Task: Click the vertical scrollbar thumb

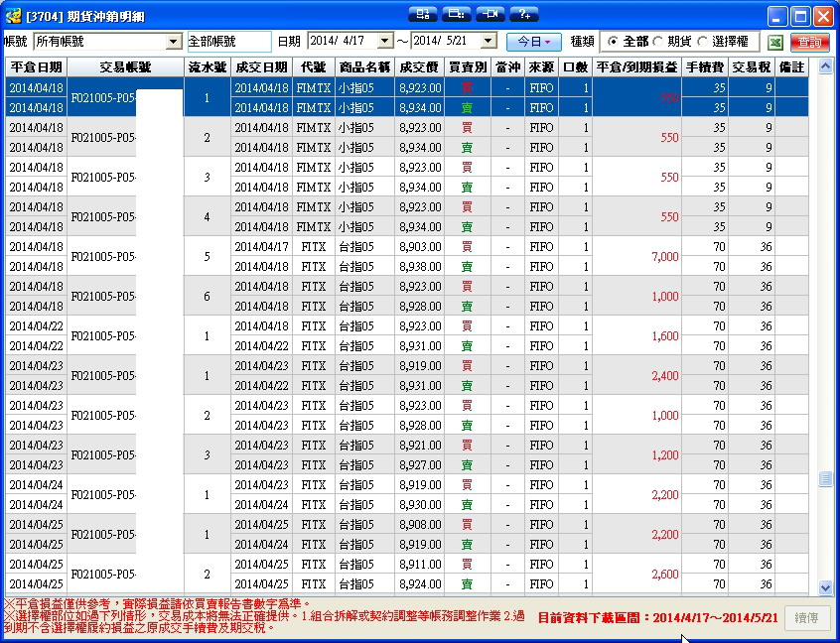Action: coord(825,478)
